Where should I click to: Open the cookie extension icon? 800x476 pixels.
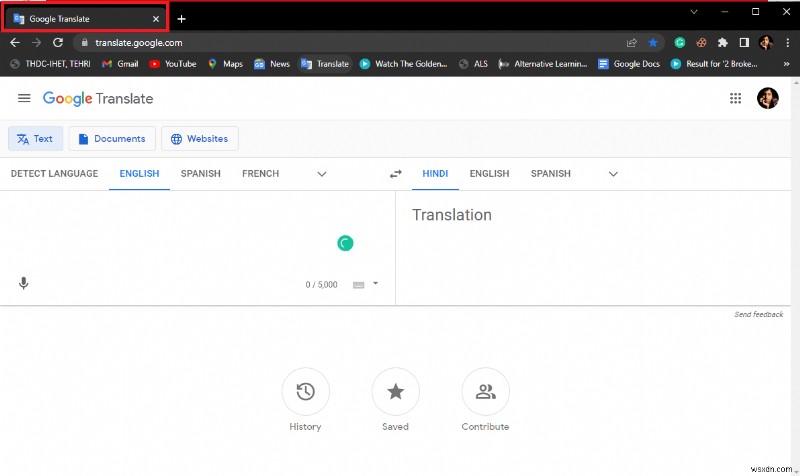coord(701,43)
